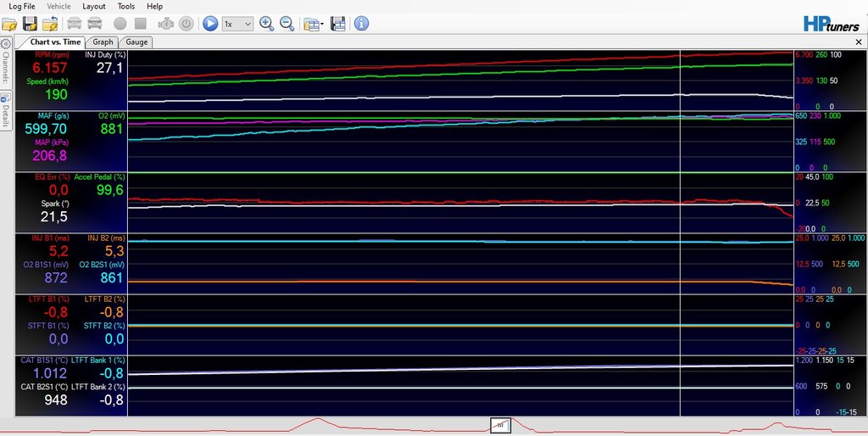The image size is (868, 436).
Task: Select the LTFT B2 (%) channel label
Action: [105, 299]
